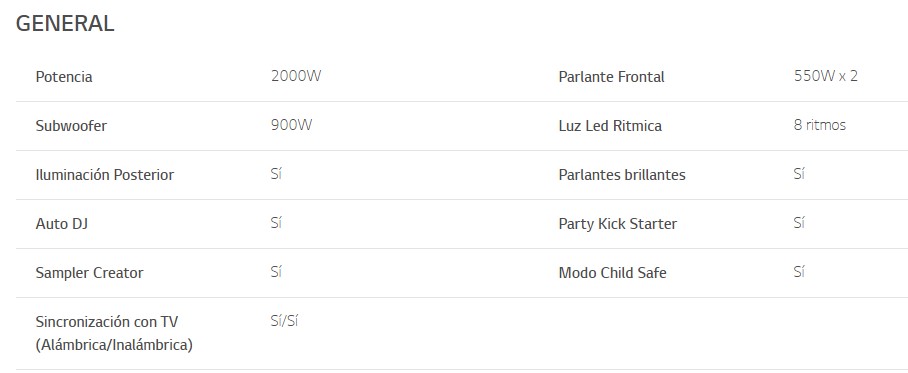
Task: Click the 900W subwoofer value
Action: click(x=291, y=125)
